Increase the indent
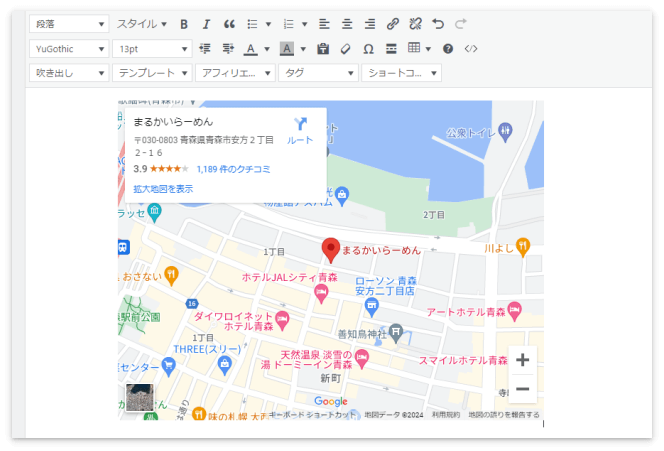The height and width of the screenshot is (451, 664). pos(228,49)
